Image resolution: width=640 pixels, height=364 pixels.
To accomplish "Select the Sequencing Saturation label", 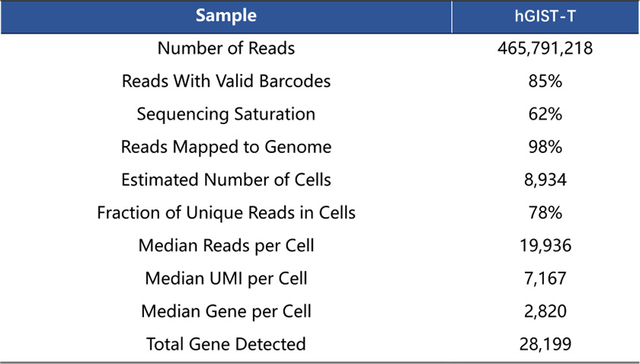I will click(226, 114).
